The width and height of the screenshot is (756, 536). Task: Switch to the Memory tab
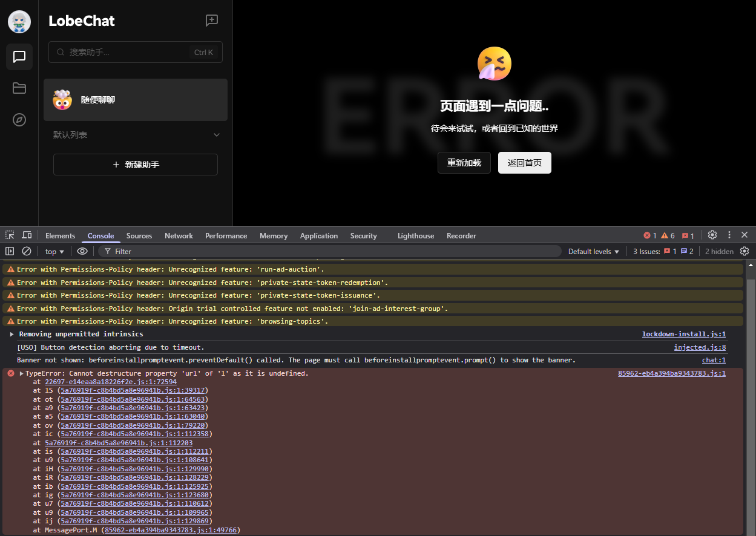[274, 236]
